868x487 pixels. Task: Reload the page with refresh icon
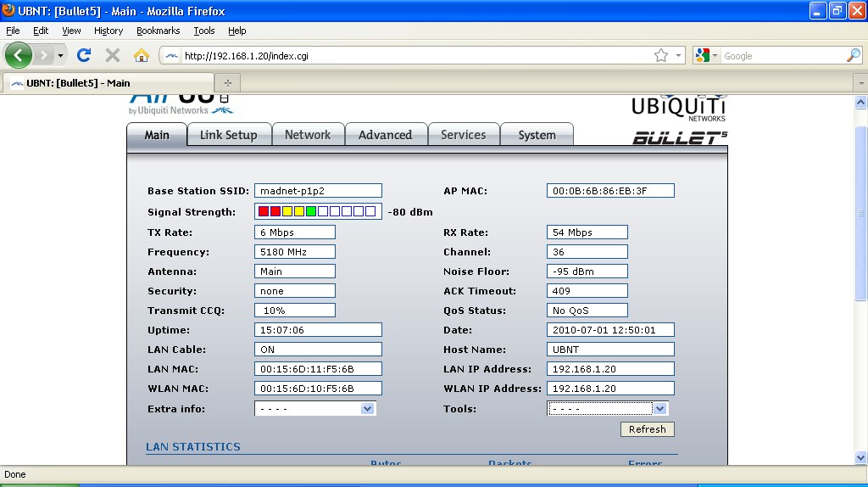(84, 55)
